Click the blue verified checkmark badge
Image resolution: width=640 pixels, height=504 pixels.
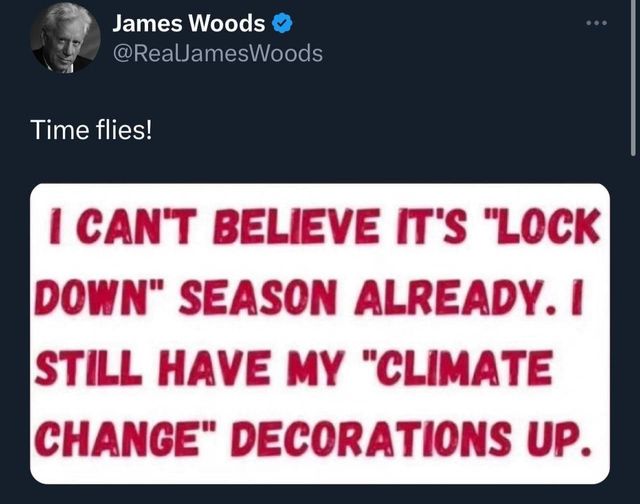coord(282,23)
